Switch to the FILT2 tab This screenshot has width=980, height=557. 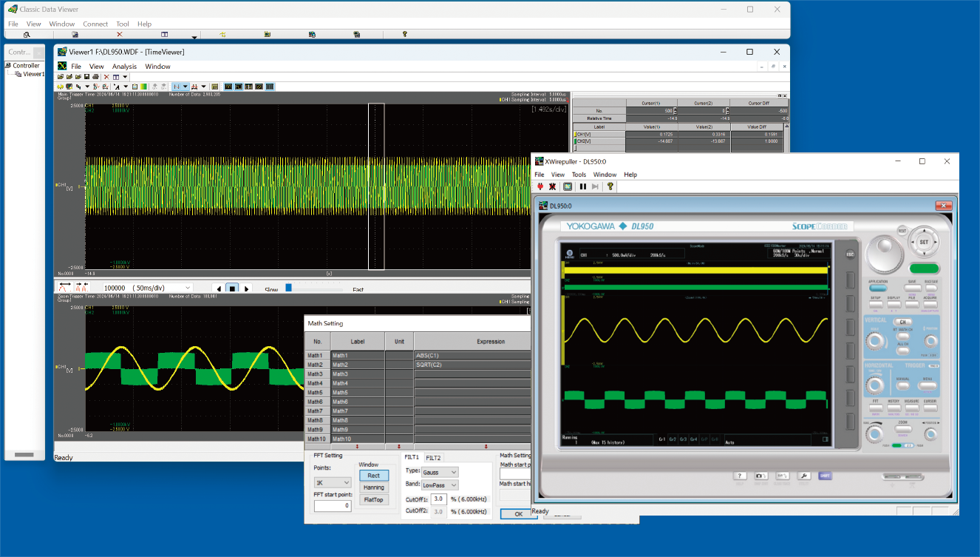tap(433, 458)
